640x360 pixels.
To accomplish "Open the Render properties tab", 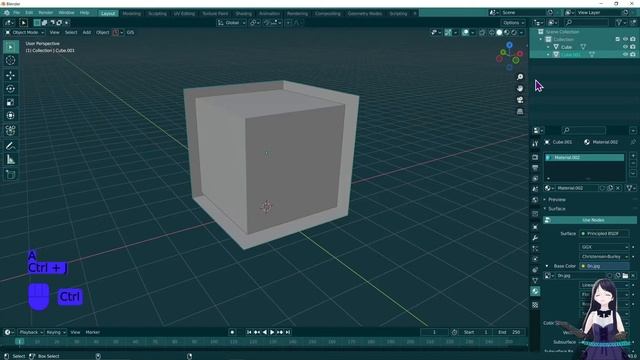I will pyautogui.click(x=535, y=157).
